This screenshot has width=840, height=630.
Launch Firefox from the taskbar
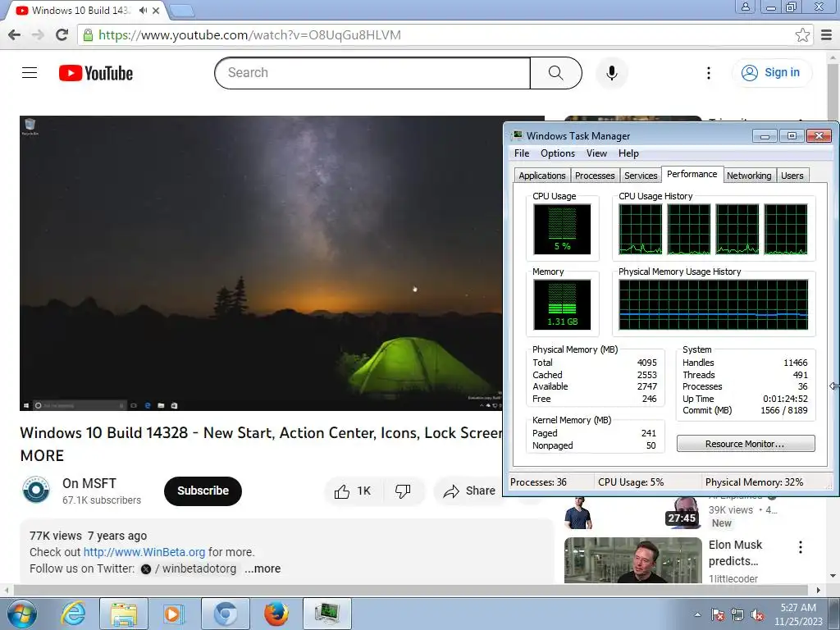click(x=276, y=614)
